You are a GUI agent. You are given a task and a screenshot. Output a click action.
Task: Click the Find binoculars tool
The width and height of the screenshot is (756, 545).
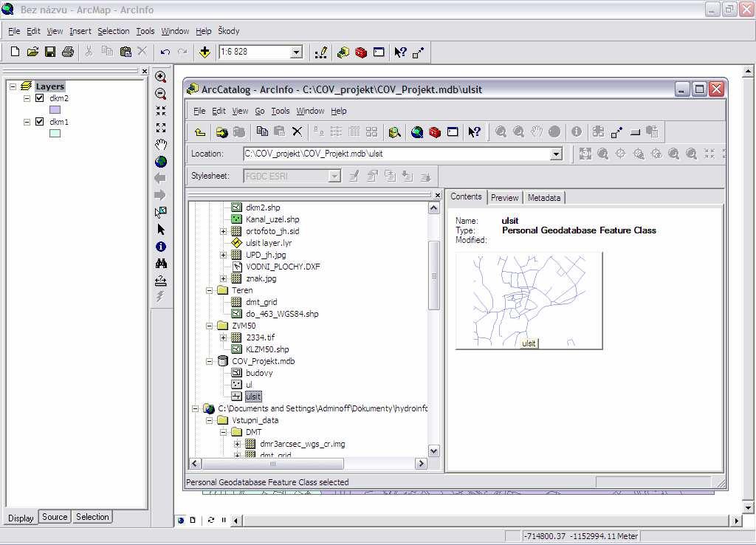click(160, 264)
